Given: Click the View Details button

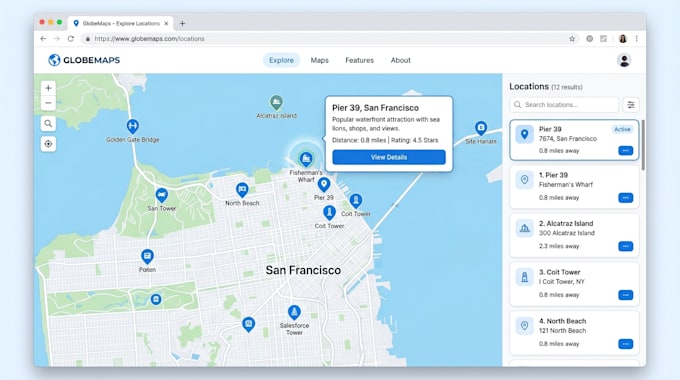Looking at the screenshot, I should (389, 157).
